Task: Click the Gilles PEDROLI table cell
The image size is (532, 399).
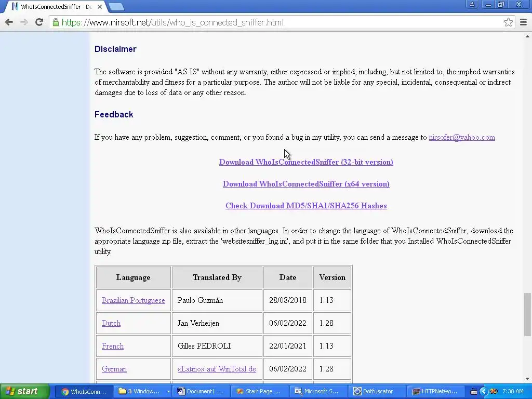Action: [217, 346]
